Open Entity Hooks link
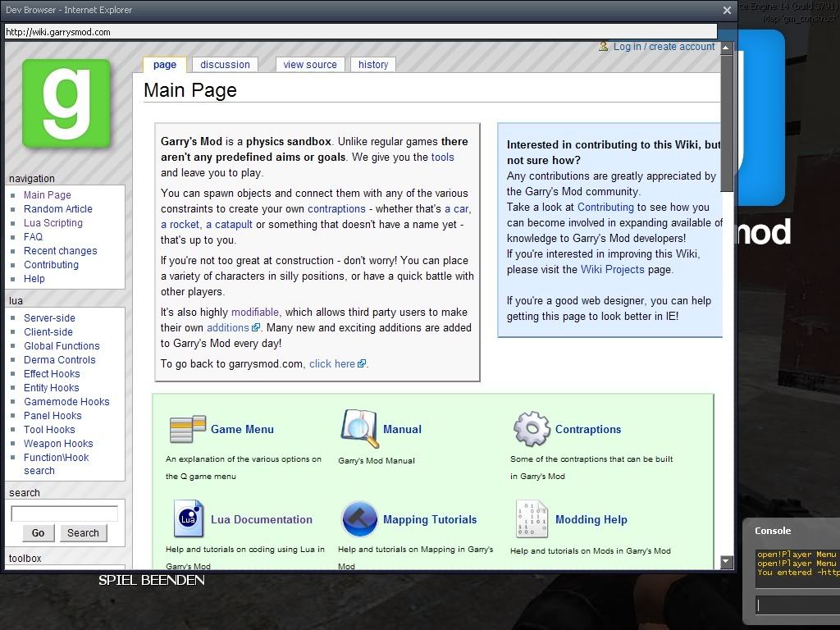Viewport: 840px width, 630px height. (x=52, y=387)
